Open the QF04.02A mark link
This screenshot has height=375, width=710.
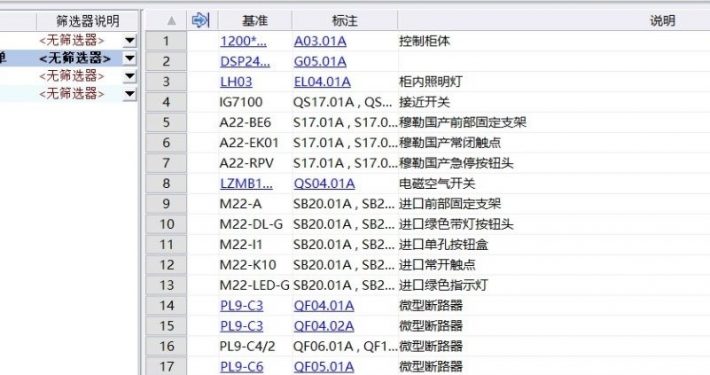[324, 326]
